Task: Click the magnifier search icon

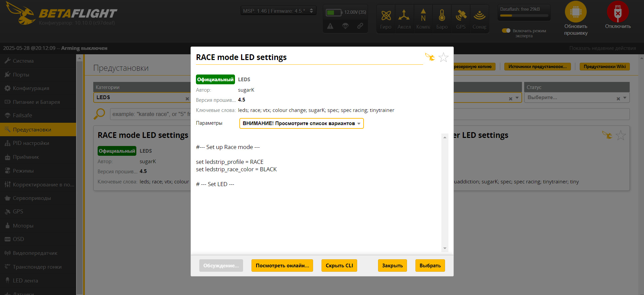Action: (x=99, y=114)
